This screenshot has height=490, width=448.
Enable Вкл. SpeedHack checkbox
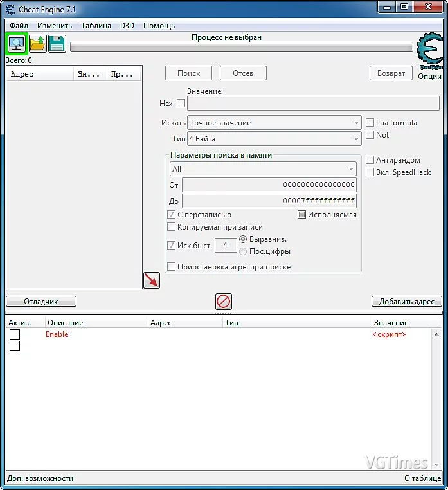click(370, 172)
